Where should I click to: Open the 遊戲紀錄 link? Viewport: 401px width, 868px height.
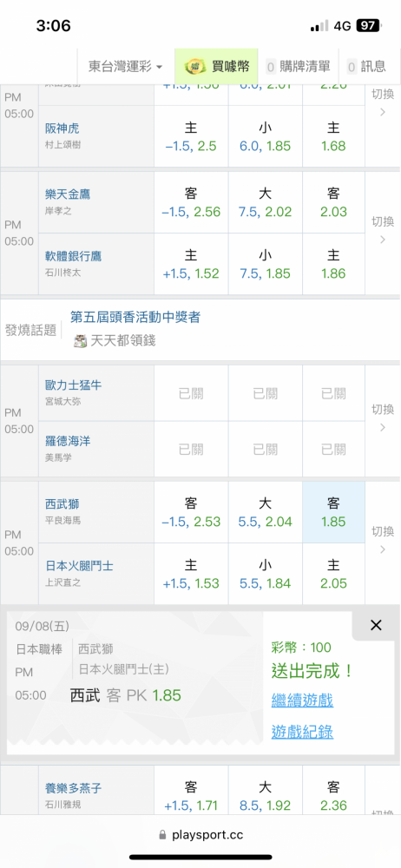(302, 732)
